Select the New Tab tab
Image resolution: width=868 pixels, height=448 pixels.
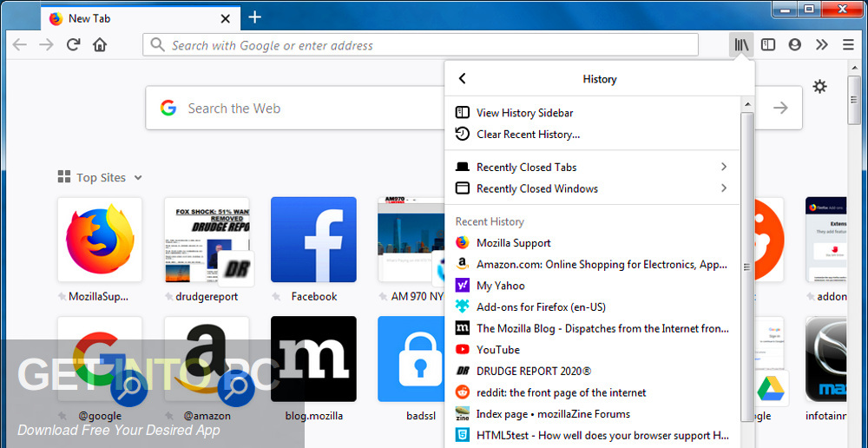[x=141, y=18]
